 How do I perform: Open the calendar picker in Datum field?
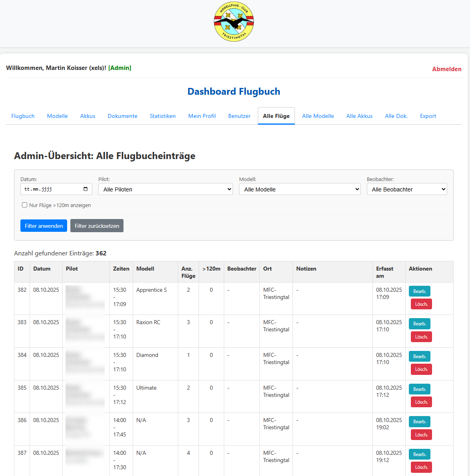coord(86,189)
